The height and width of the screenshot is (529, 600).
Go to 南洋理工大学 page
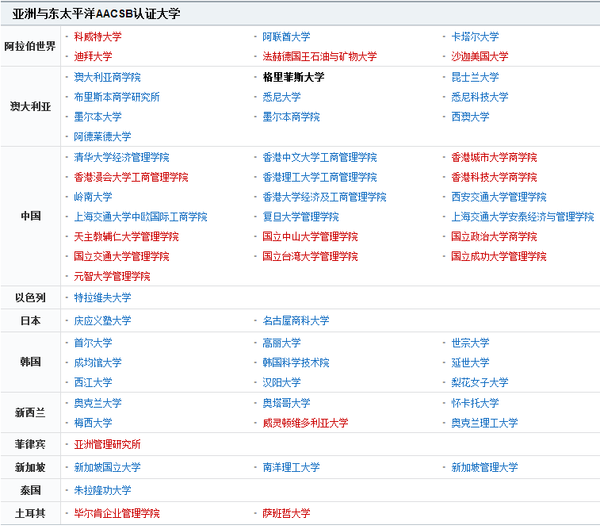point(290,467)
